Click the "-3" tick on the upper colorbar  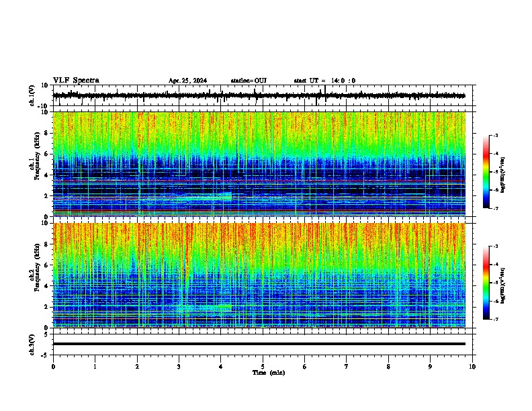(495, 135)
